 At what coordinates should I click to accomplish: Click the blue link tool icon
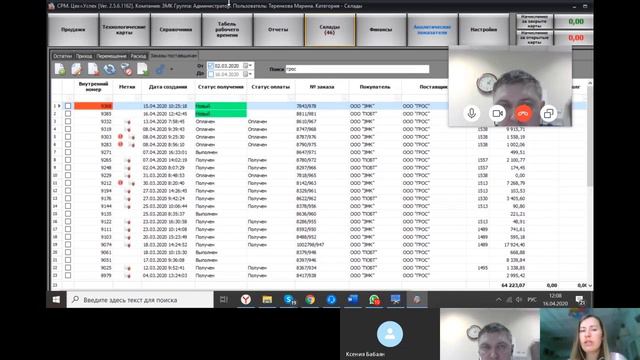(x=160, y=69)
